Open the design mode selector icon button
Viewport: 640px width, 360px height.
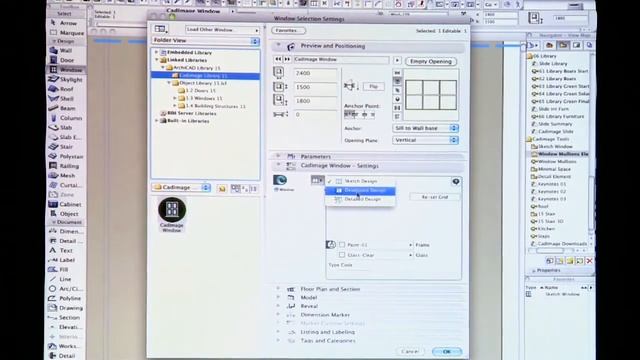click(317, 180)
